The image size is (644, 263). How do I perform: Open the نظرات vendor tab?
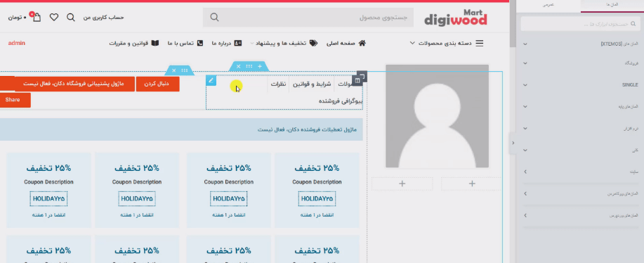(278, 84)
